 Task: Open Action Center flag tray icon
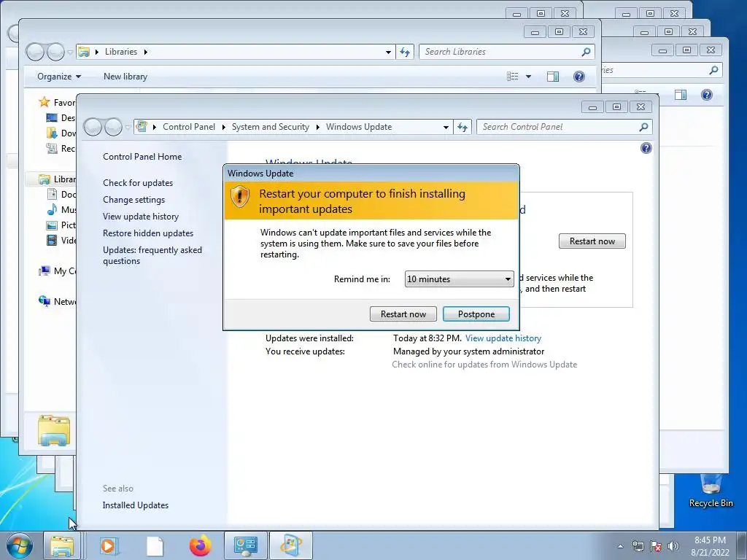pos(656,546)
